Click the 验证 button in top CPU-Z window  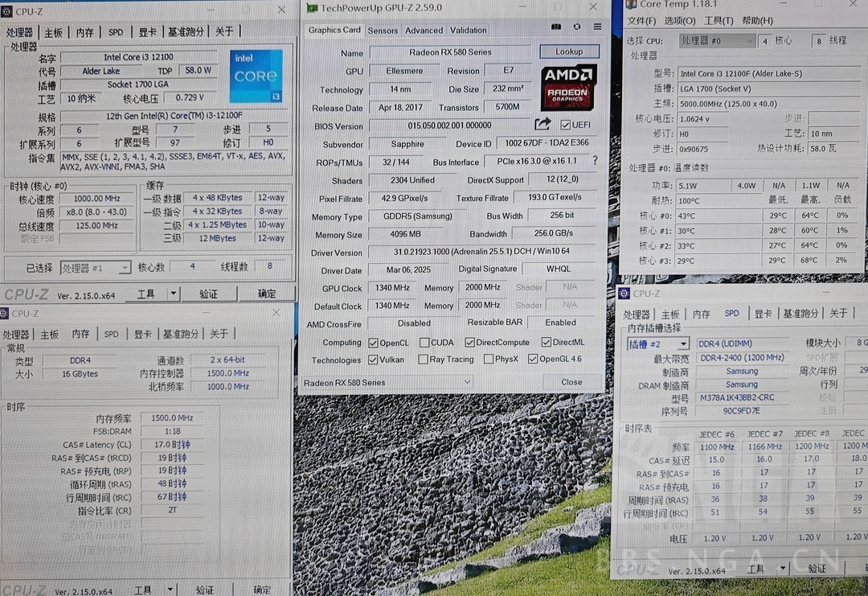click(x=208, y=294)
